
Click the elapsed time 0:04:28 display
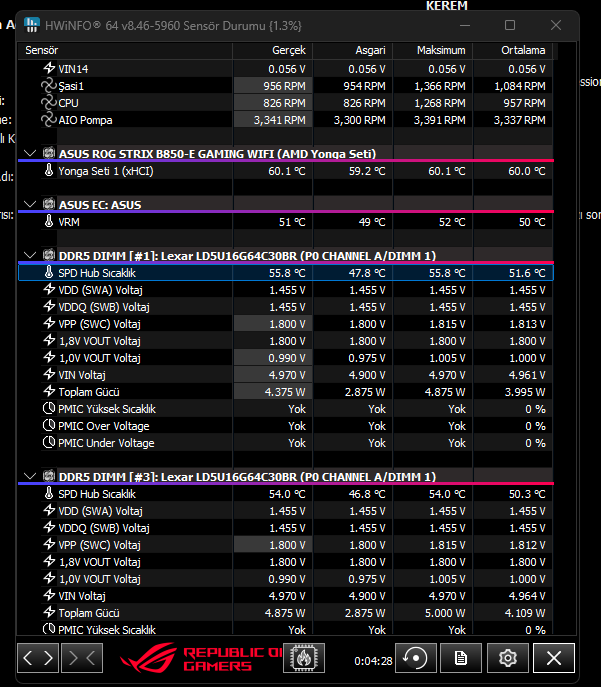(373, 661)
